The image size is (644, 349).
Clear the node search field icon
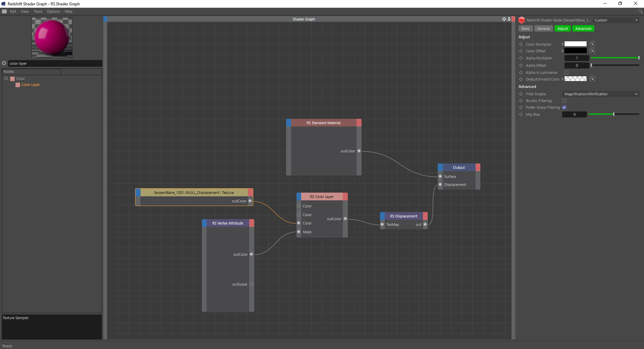click(4, 63)
